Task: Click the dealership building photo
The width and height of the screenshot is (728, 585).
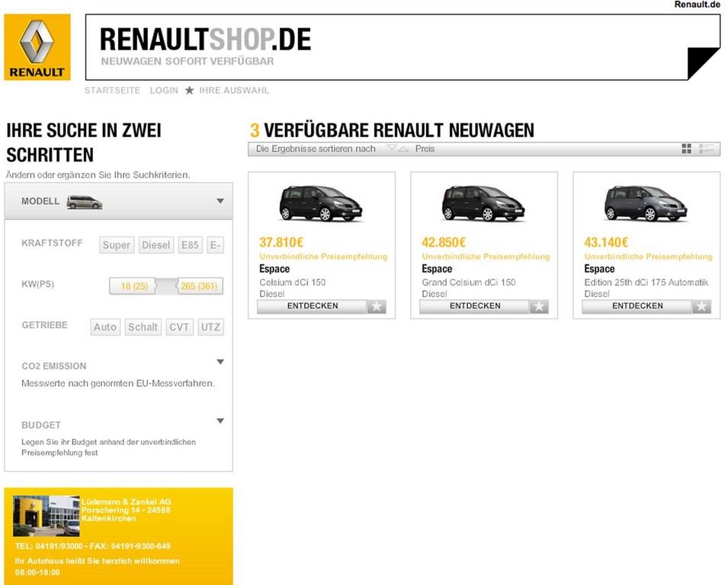Action: pos(47,516)
